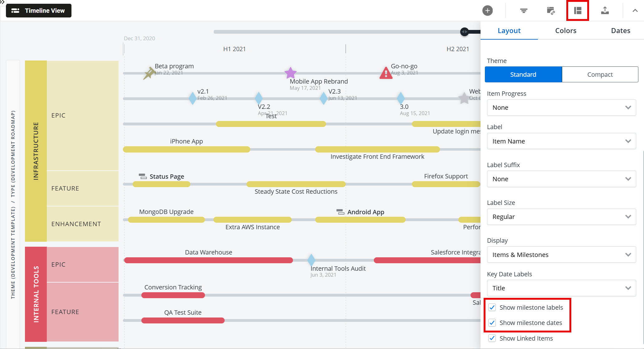Open the filter icon in the toolbar
The height and width of the screenshot is (349, 644).
pyautogui.click(x=523, y=10)
